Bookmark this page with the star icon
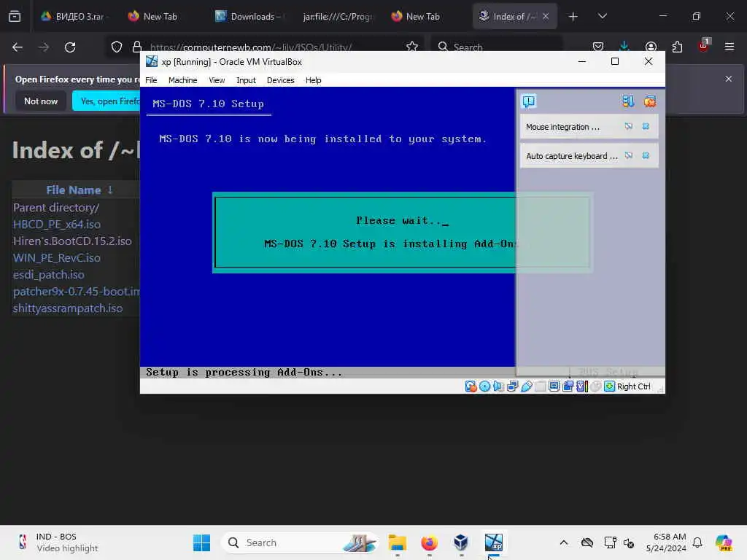 point(412,47)
